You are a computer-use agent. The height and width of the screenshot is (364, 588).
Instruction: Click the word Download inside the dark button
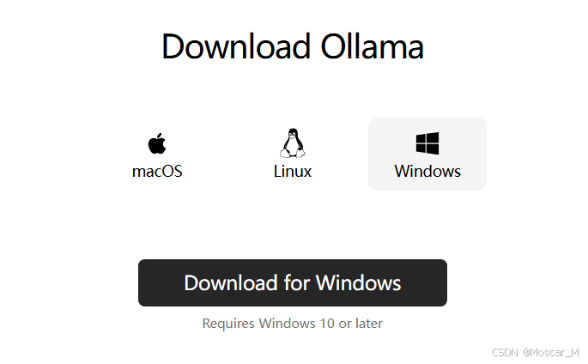[231, 283]
